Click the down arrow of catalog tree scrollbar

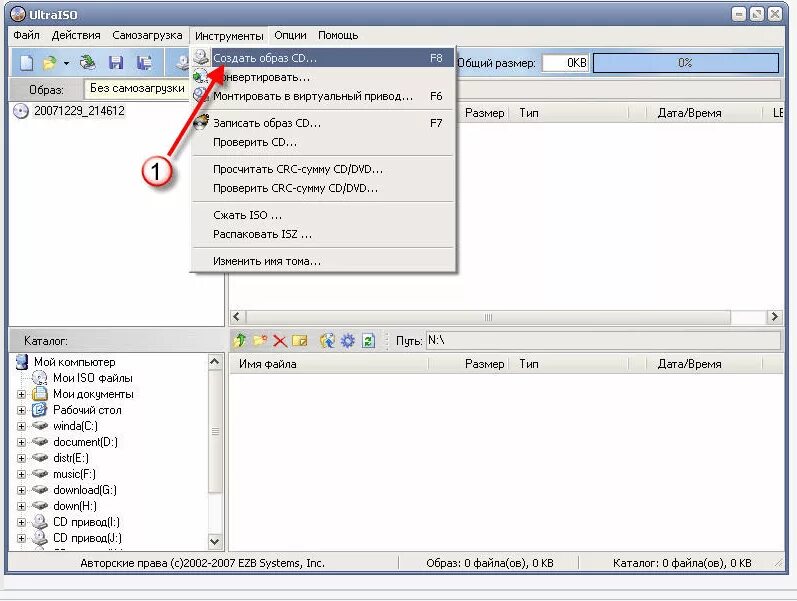(x=214, y=542)
